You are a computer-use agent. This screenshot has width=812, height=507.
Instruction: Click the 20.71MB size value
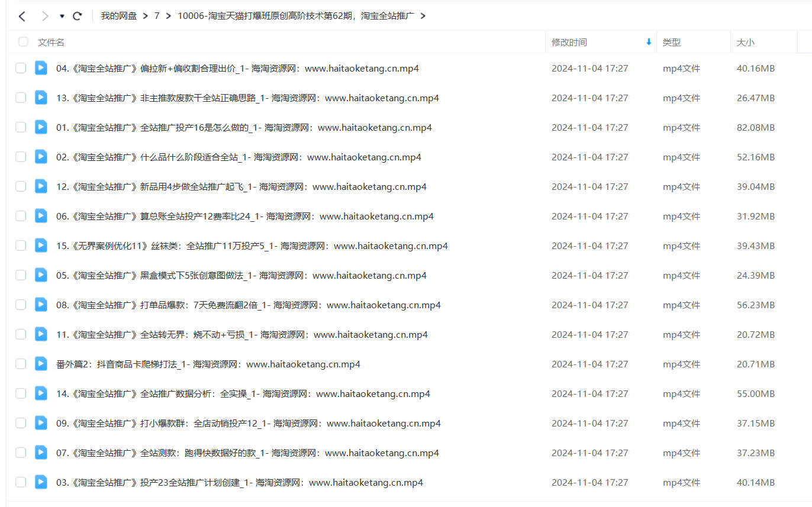coord(756,364)
